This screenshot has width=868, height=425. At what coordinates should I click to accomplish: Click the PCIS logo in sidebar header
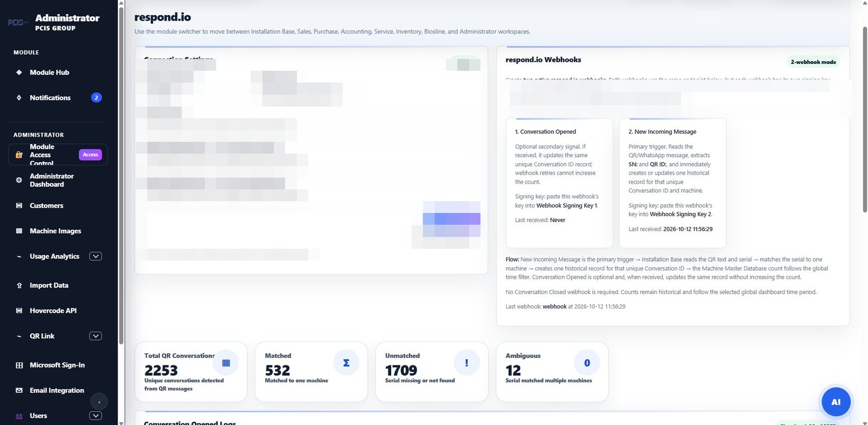point(18,22)
